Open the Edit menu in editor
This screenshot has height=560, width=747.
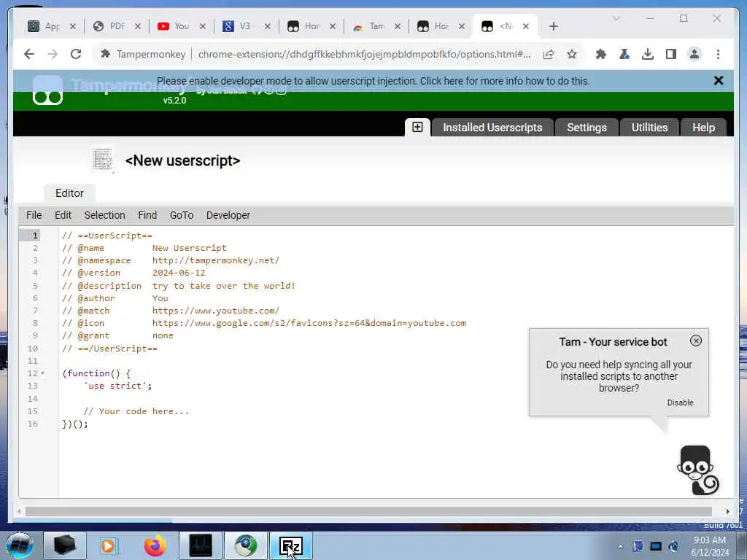point(63,215)
